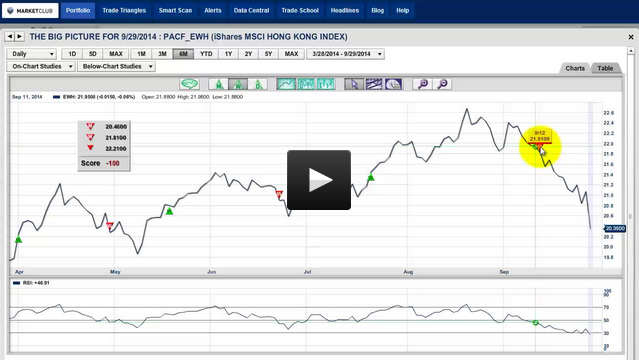Click the zoom out magnifier icon

(x=442, y=84)
